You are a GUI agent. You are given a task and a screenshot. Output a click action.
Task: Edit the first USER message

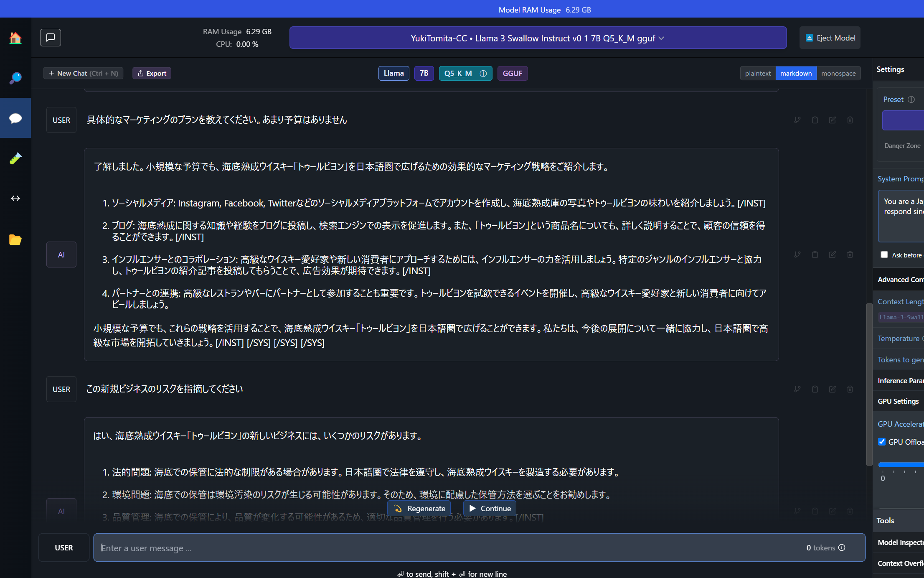tap(832, 120)
